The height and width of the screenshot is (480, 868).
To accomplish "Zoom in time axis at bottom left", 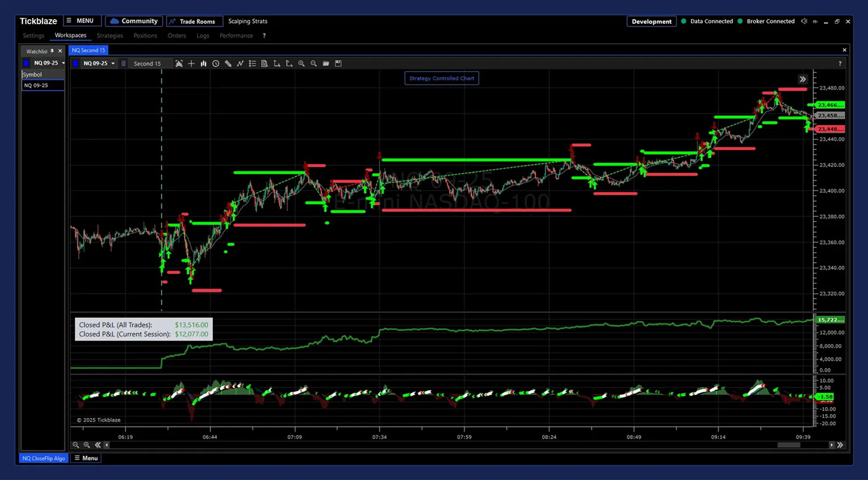I will click(87, 445).
